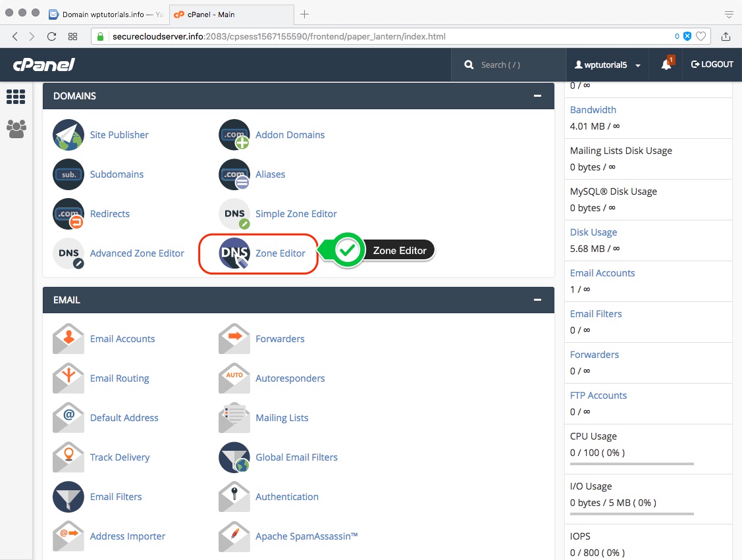
Task: Click the notifications bell icon
Action: click(x=666, y=64)
